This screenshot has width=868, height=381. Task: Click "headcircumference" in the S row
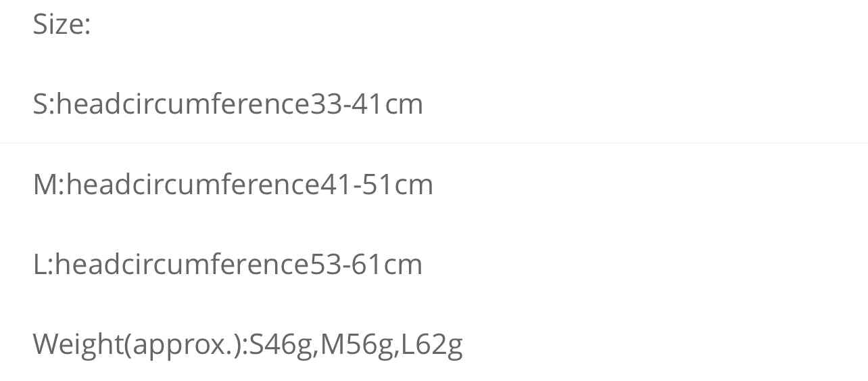[183, 104]
